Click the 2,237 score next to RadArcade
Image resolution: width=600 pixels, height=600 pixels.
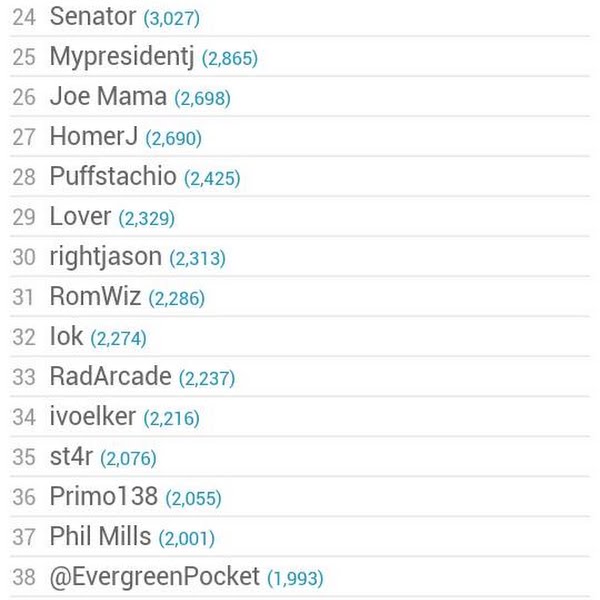click(207, 378)
